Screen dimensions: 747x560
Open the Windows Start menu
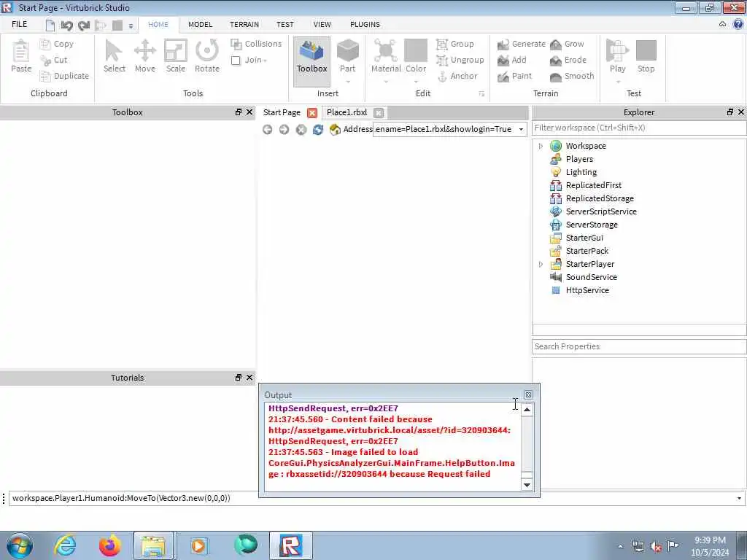[x=20, y=545]
